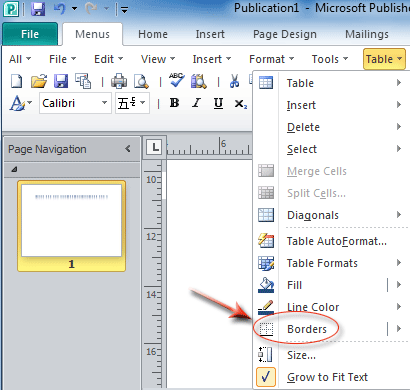This screenshot has height=390, width=410.
Task: Open the Tools classic menu
Action: (x=330, y=59)
